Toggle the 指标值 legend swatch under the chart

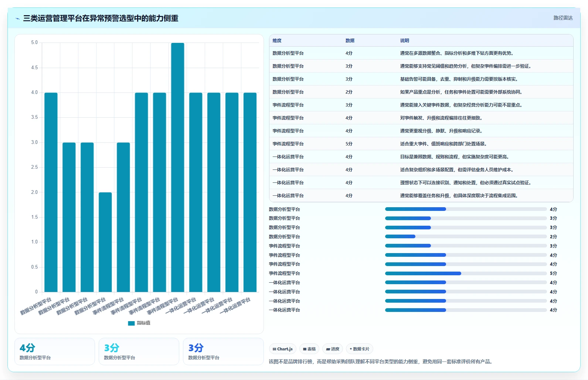click(131, 323)
